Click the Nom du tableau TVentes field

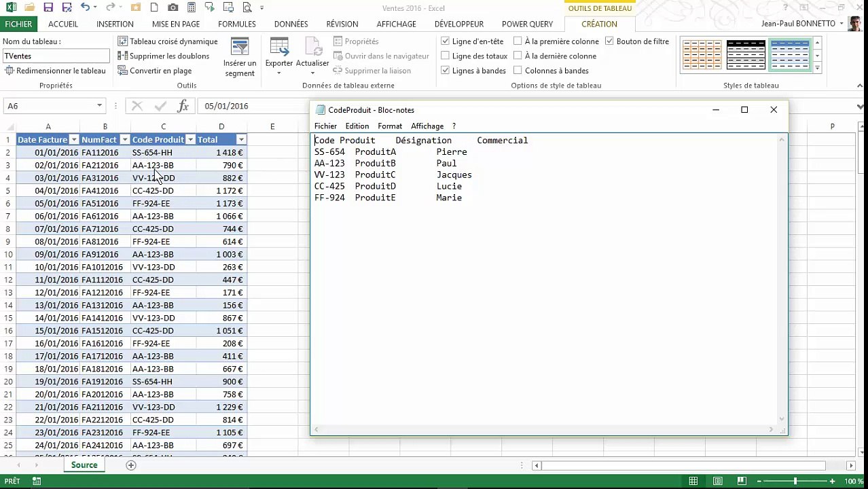(56, 56)
